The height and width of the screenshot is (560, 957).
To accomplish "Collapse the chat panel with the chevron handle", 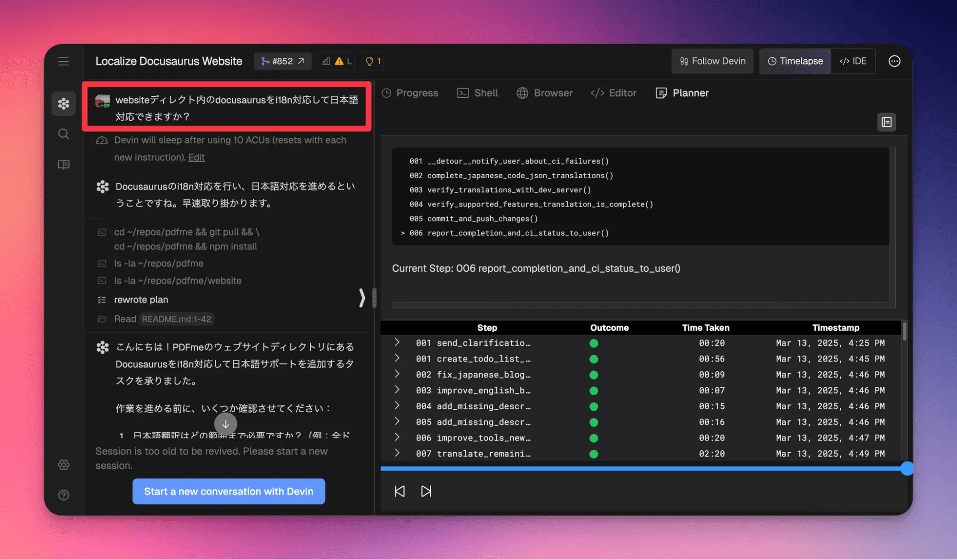I will point(362,298).
